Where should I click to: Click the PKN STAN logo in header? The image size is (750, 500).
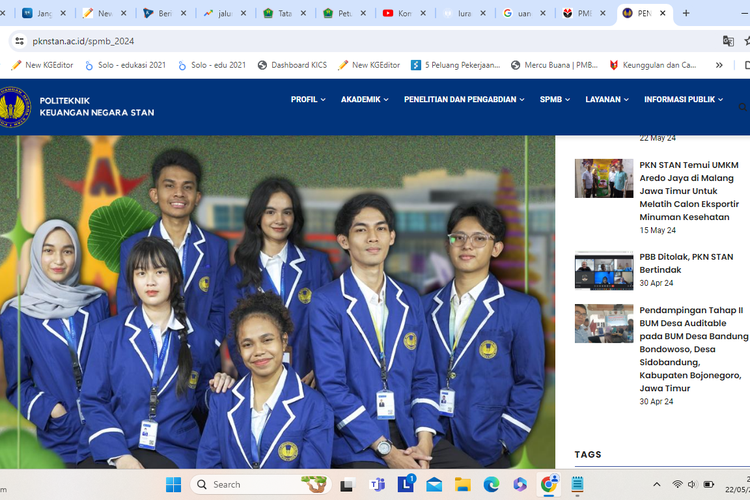pyautogui.click(x=14, y=107)
